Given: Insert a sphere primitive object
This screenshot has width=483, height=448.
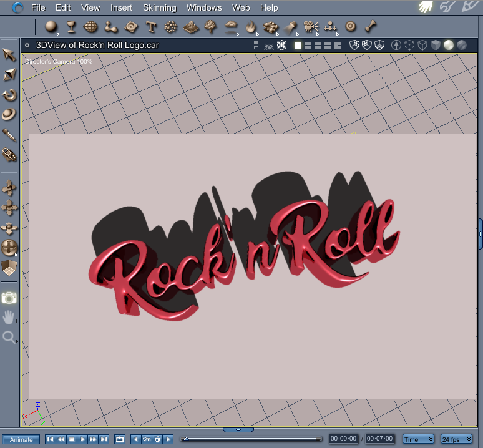Looking at the screenshot, I should click(51, 26).
